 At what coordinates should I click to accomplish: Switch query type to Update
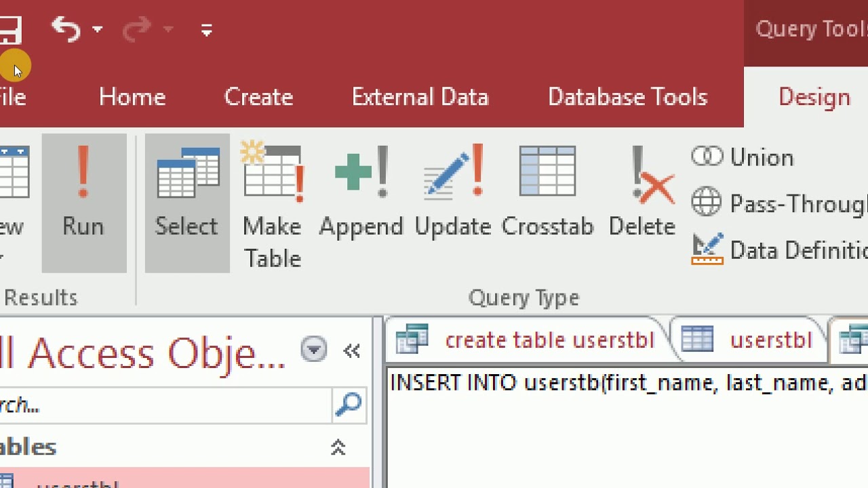click(453, 191)
